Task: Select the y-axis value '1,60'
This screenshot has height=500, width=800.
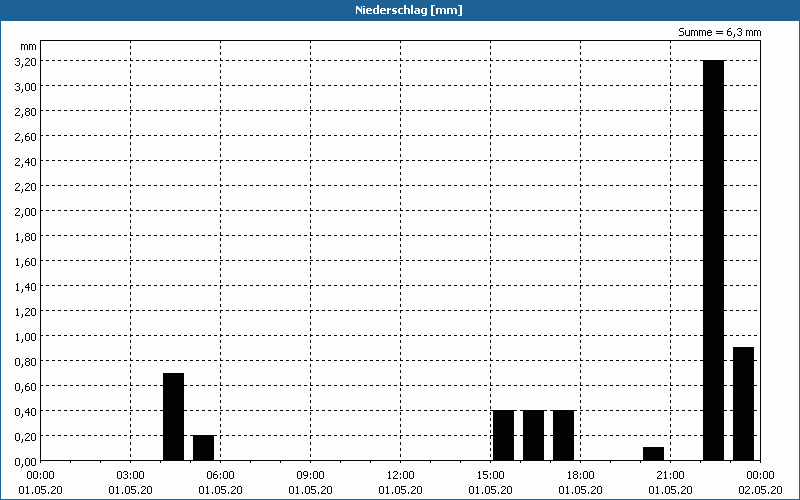Action: [x=26, y=261]
